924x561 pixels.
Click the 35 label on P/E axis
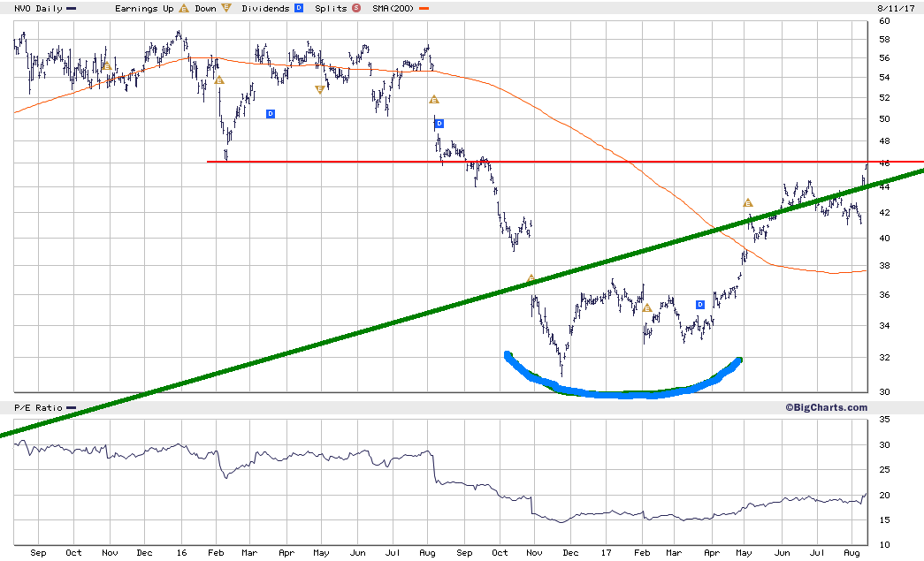[x=884, y=420]
